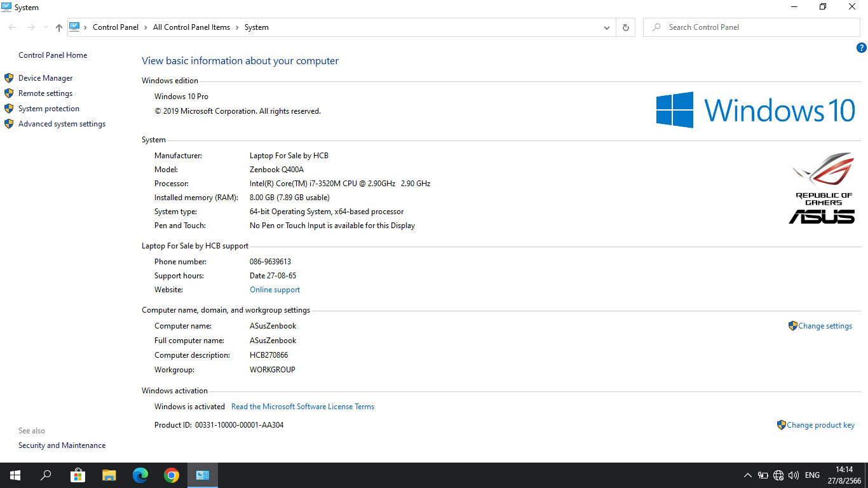Click the volume speaker tray icon
This screenshot has height=488, width=868.
[x=794, y=475]
